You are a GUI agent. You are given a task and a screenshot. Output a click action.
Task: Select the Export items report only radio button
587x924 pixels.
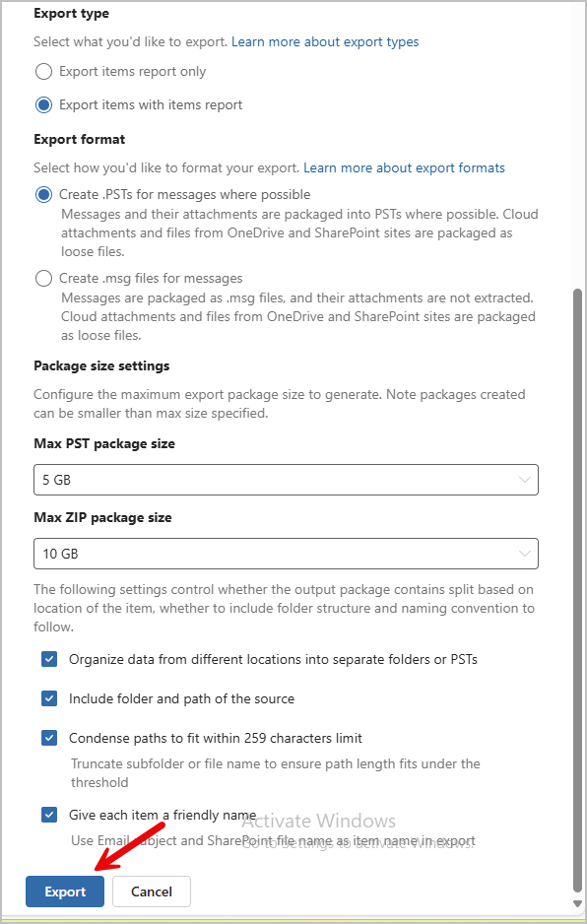point(42,71)
